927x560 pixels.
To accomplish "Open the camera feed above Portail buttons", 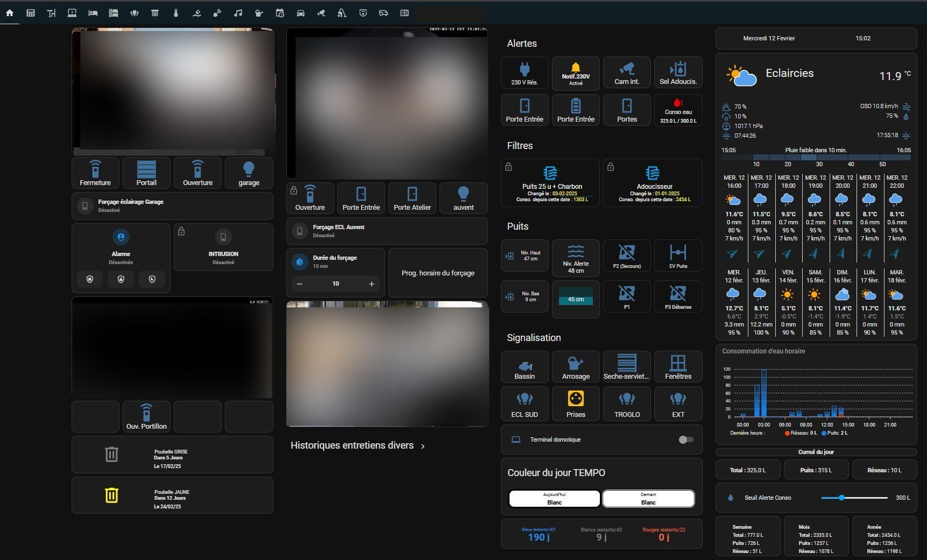I will 173,91.
